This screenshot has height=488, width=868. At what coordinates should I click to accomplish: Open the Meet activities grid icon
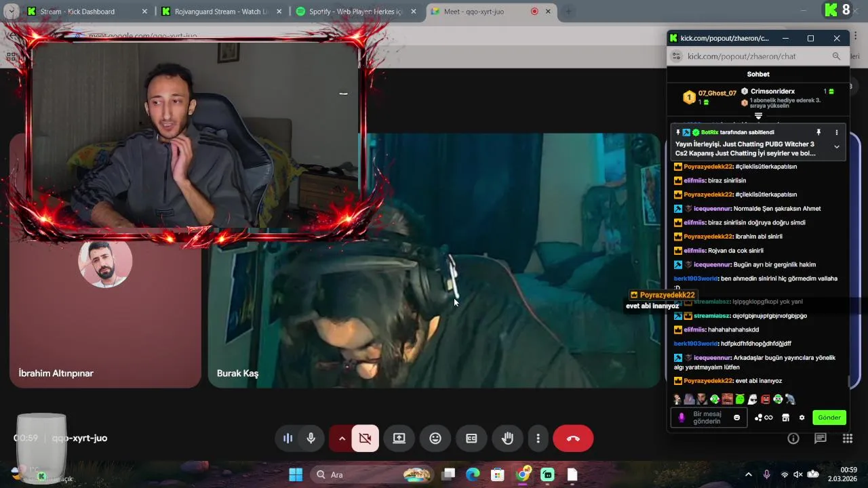(848, 439)
